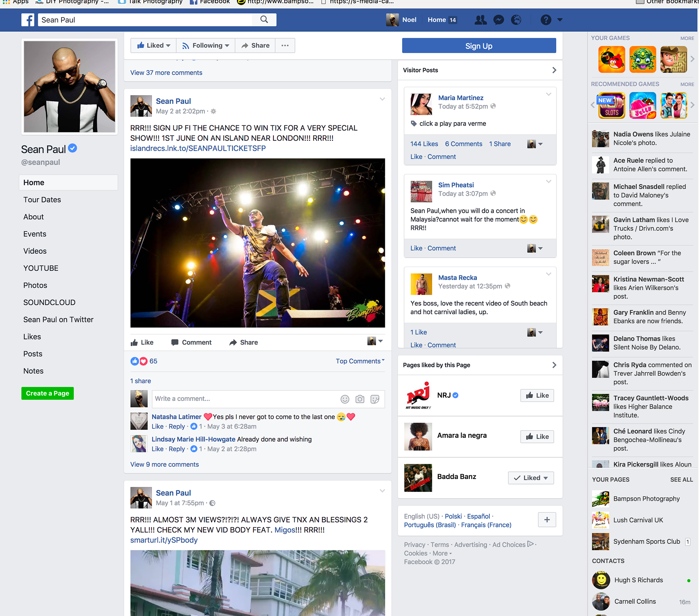This screenshot has height=616, width=699.
Task: Open the Messenger icon
Action: 498,20
